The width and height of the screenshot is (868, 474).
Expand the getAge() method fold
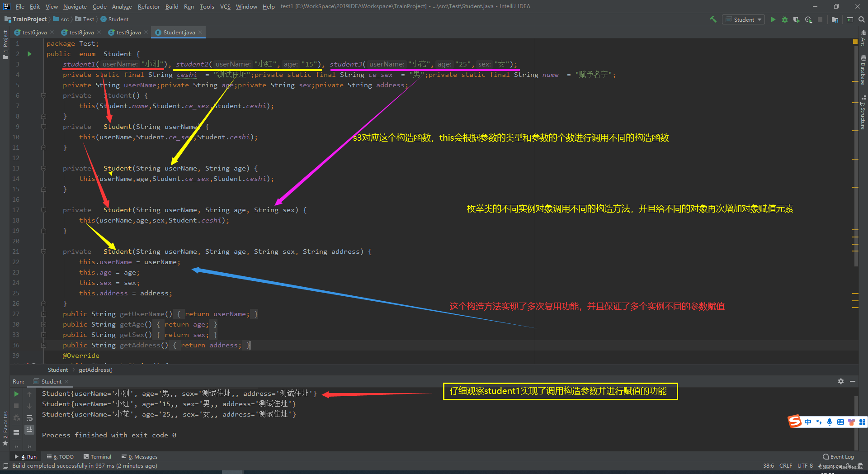pyautogui.click(x=44, y=324)
